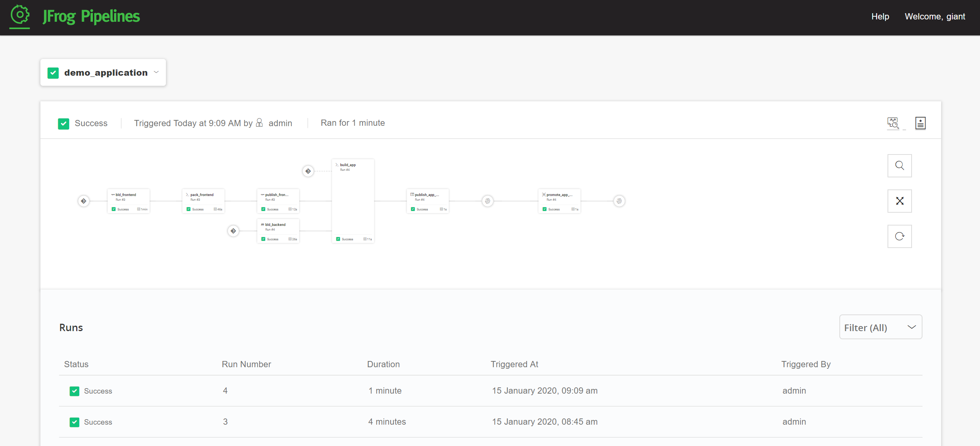Click the JFrog Pipelines gear logo
Screen dimensions: 980x446
[20, 16]
